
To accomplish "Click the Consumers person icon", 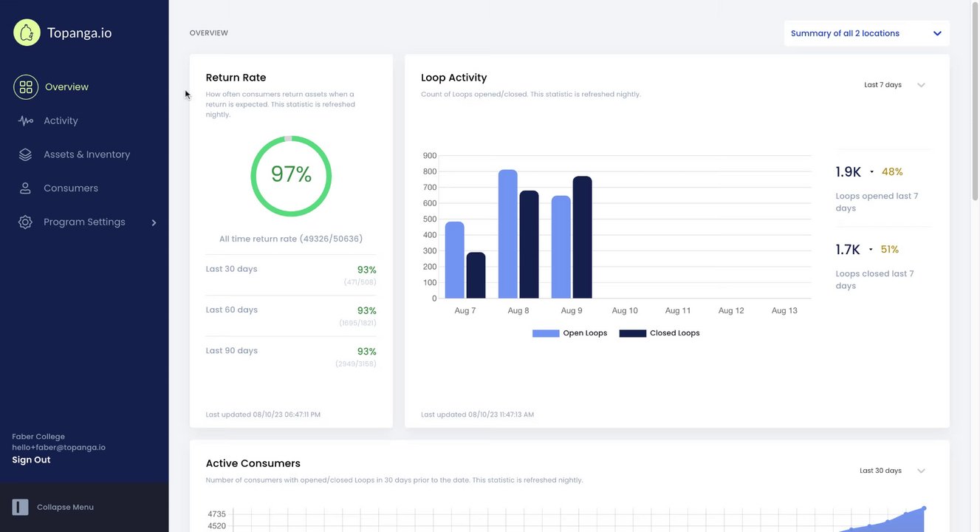I will tap(25, 188).
